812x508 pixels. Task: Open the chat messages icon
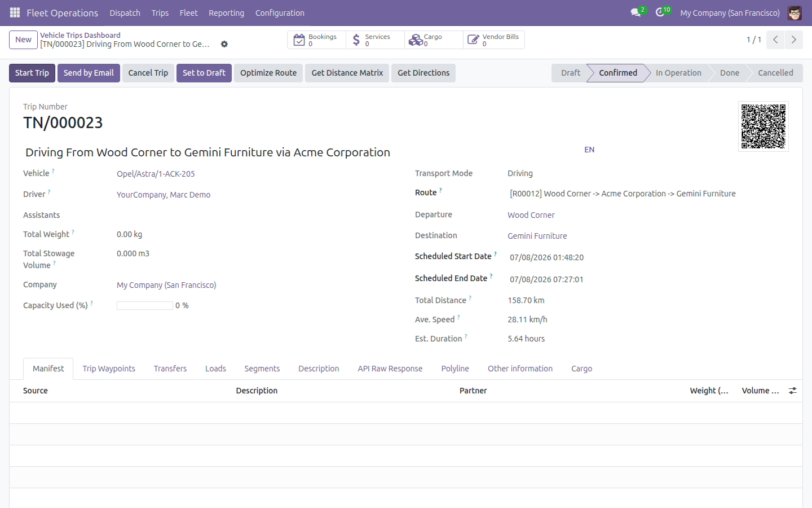pos(637,12)
